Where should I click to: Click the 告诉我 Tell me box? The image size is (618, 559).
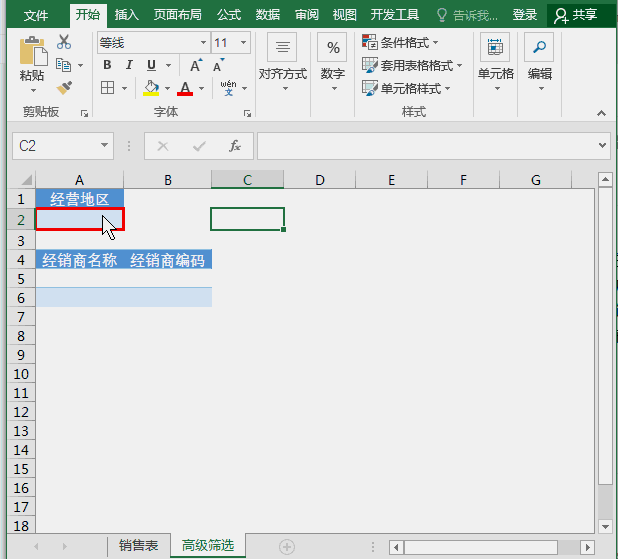click(467, 15)
